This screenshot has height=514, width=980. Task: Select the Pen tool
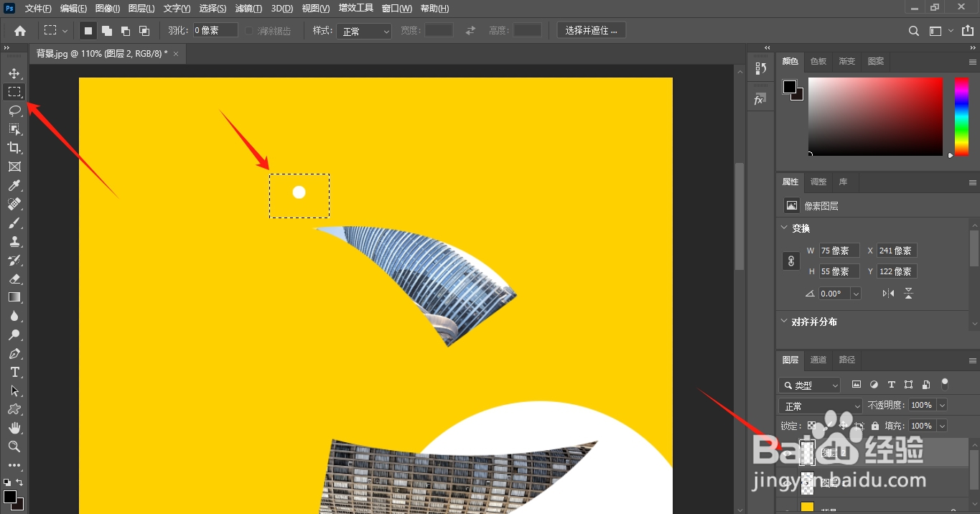pos(14,353)
